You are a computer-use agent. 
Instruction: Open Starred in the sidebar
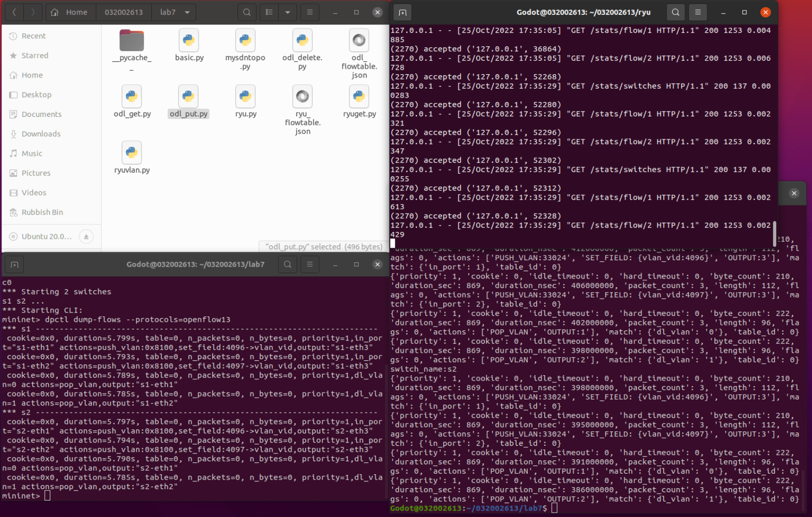click(52, 56)
